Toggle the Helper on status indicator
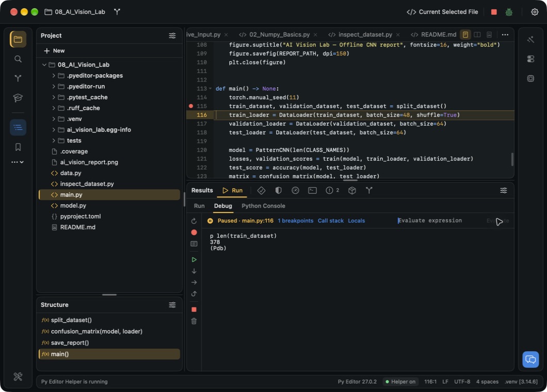Viewport: 547px width, 392px height. pos(400,382)
